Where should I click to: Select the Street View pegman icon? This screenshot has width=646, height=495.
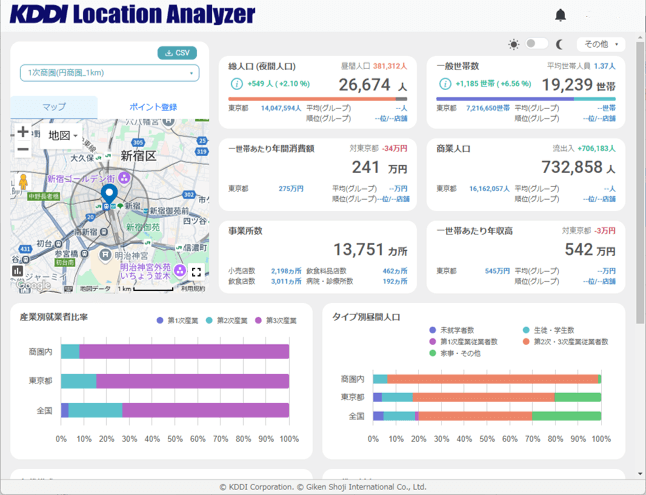pos(23,181)
